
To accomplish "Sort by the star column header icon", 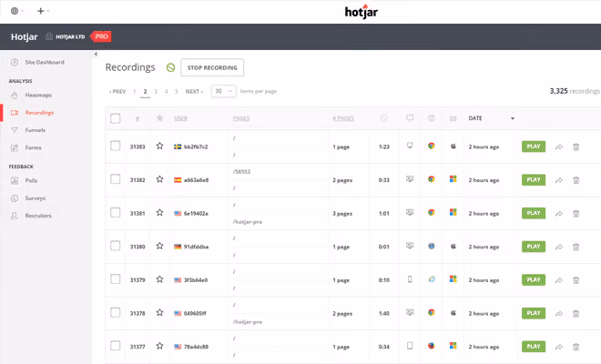I will [x=160, y=118].
